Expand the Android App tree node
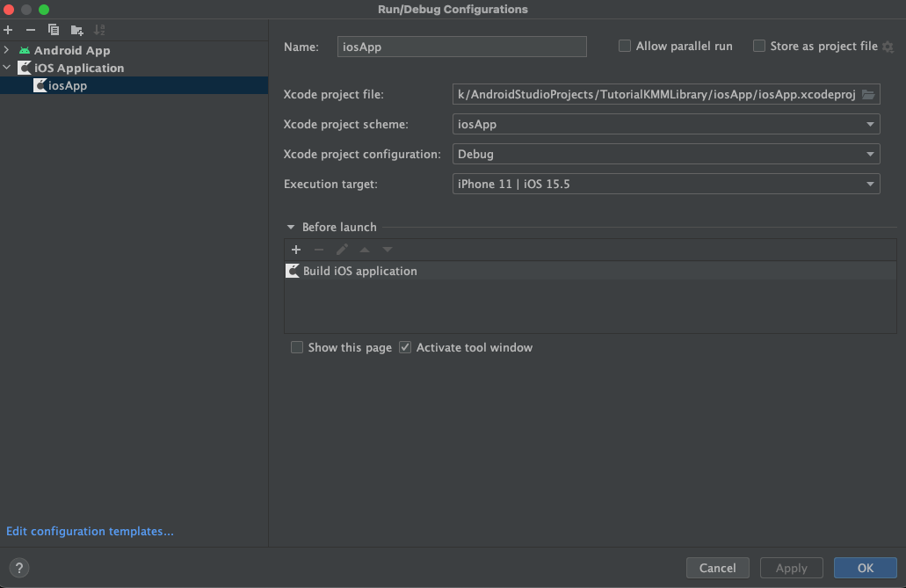 pyautogui.click(x=7, y=50)
